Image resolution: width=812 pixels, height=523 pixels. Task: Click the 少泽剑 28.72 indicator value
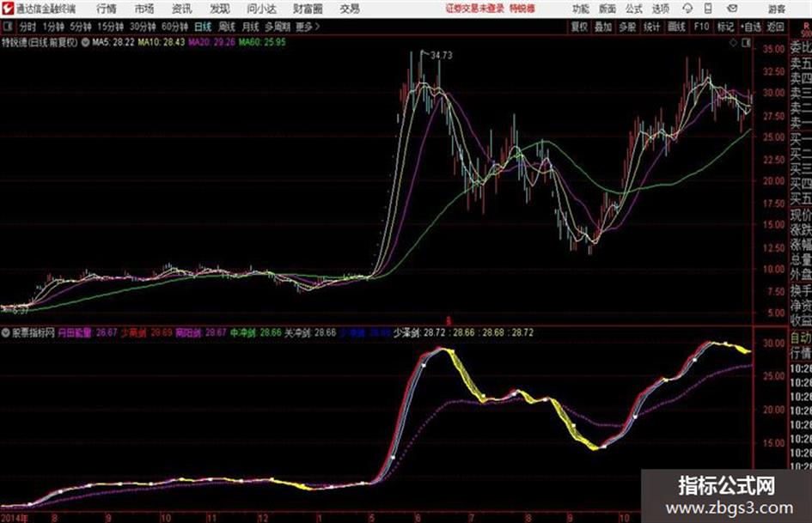click(x=419, y=332)
